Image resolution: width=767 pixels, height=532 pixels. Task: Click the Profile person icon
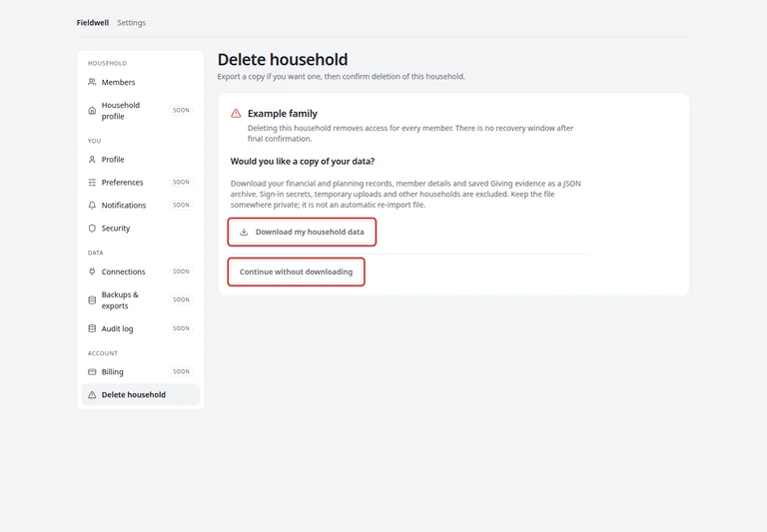92,160
